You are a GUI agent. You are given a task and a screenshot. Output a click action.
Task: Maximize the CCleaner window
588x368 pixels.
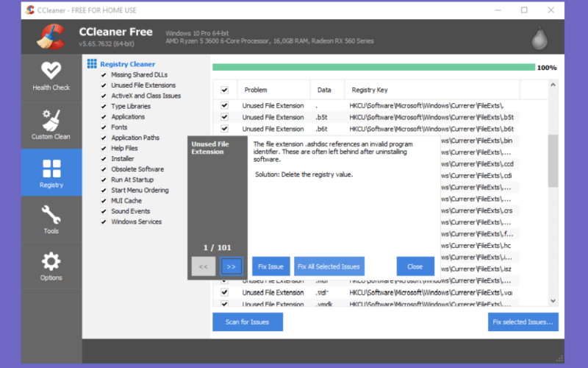(524, 10)
